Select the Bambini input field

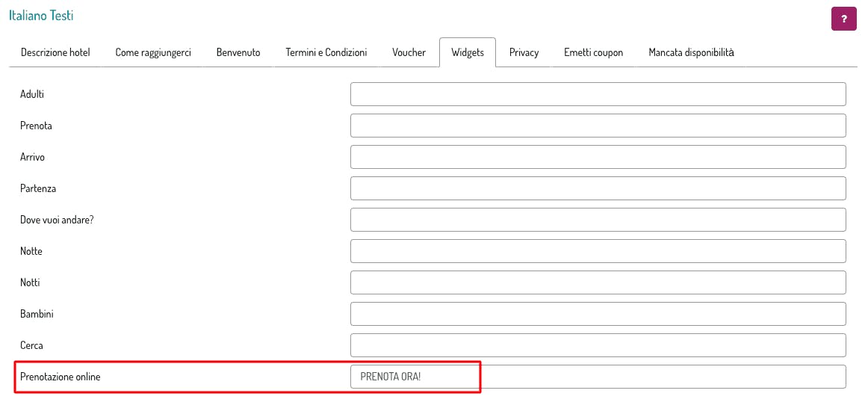(x=598, y=314)
